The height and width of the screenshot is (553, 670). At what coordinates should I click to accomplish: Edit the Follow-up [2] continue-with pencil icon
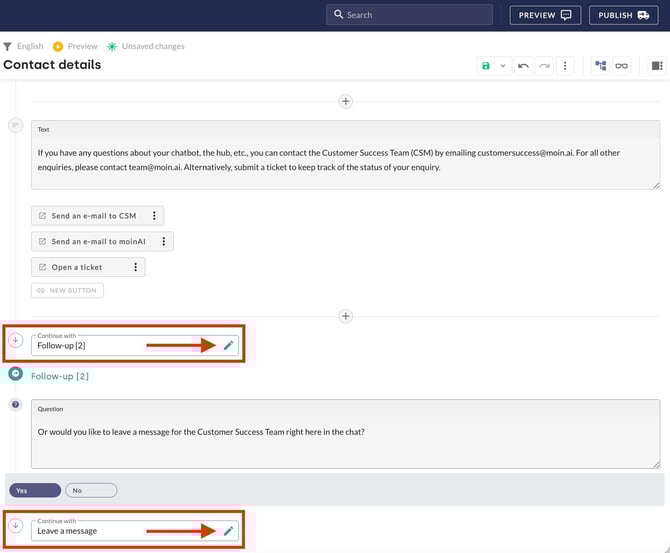[x=229, y=345]
